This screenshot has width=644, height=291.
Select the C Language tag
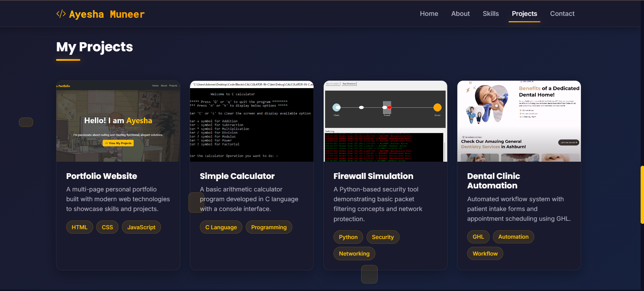(221, 227)
